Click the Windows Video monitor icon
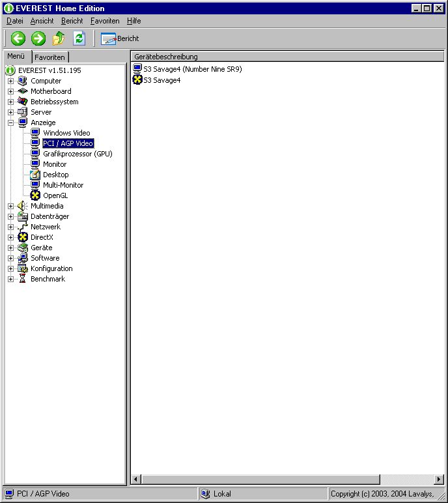 [35, 133]
